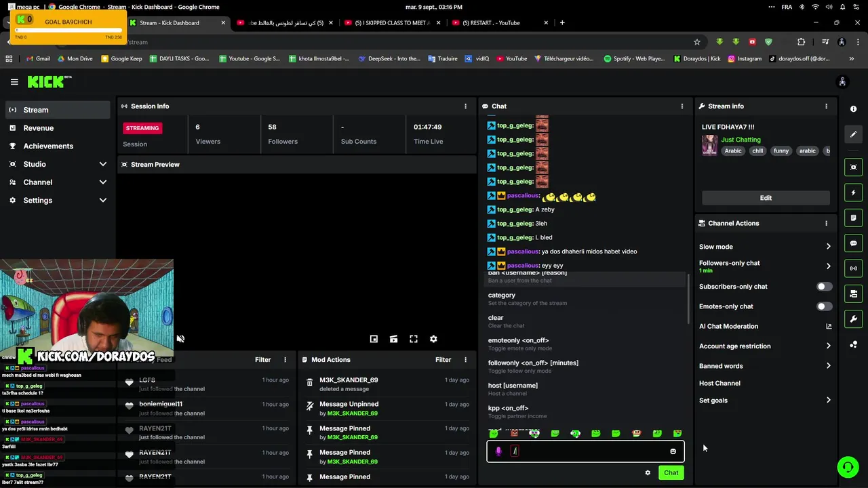Open Filter in Mod Actions panel
Screen dimensions: 868x488
(443, 360)
